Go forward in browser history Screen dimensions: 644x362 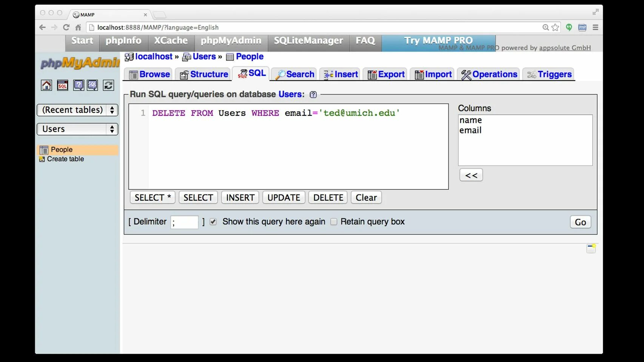pos(54,27)
